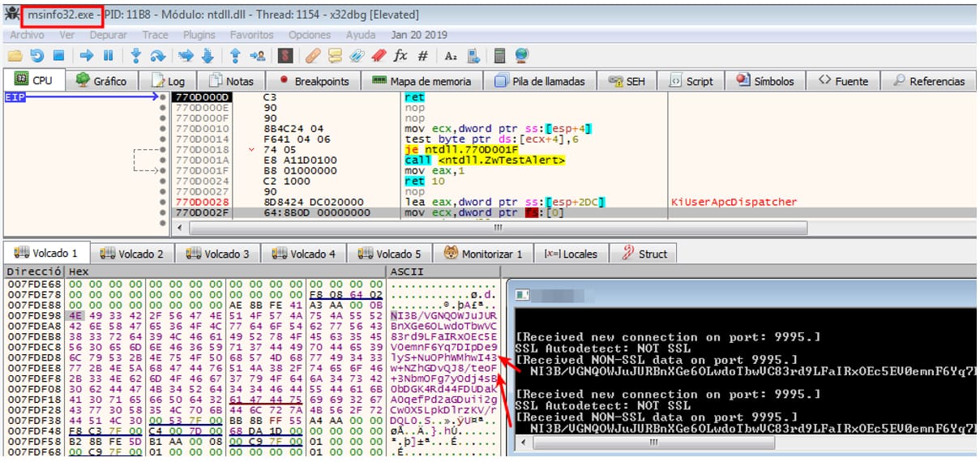The width and height of the screenshot is (980, 462).
Task: Open the String references Az icon
Action: [x=451, y=56]
